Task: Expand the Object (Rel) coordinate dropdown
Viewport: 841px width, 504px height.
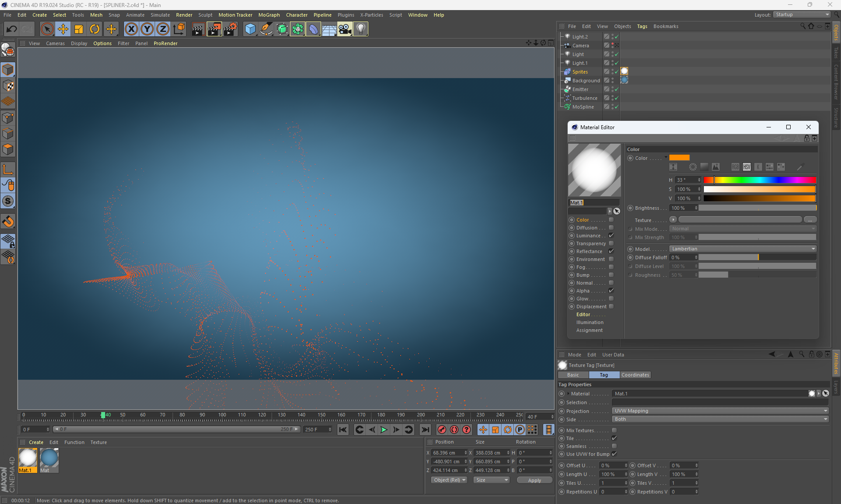Action: [x=449, y=480]
